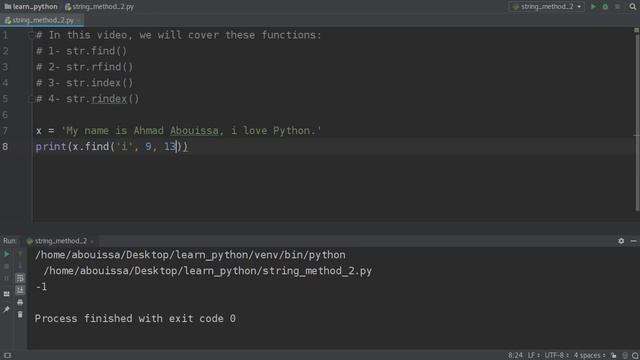Click the fold end marker on line 5

pos(31,99)
